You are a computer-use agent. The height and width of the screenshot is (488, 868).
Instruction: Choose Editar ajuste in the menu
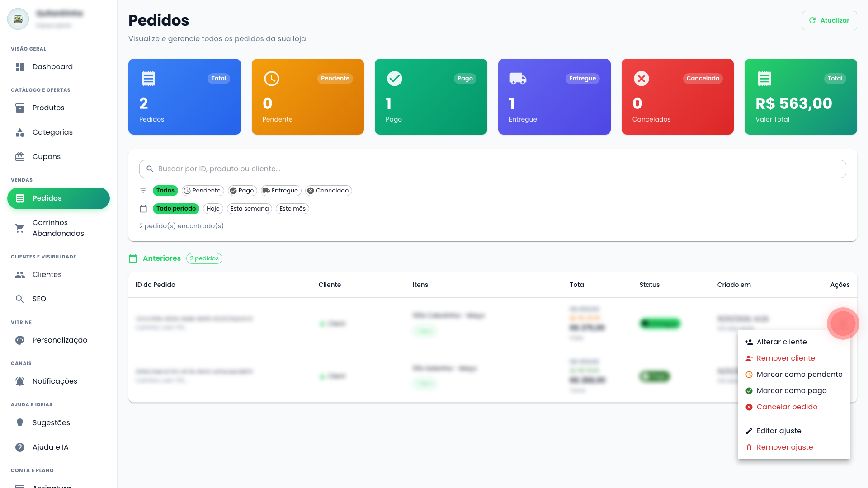click(x=794, y=431)
